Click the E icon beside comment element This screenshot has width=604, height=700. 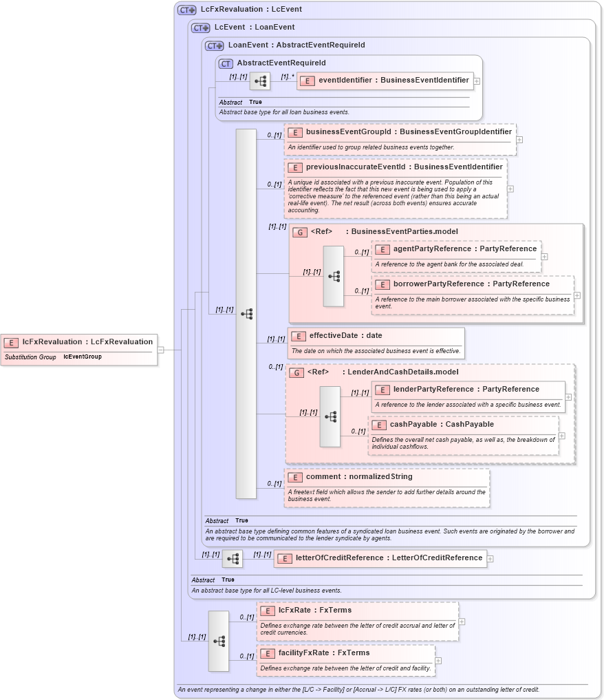[x=295, y=476]
